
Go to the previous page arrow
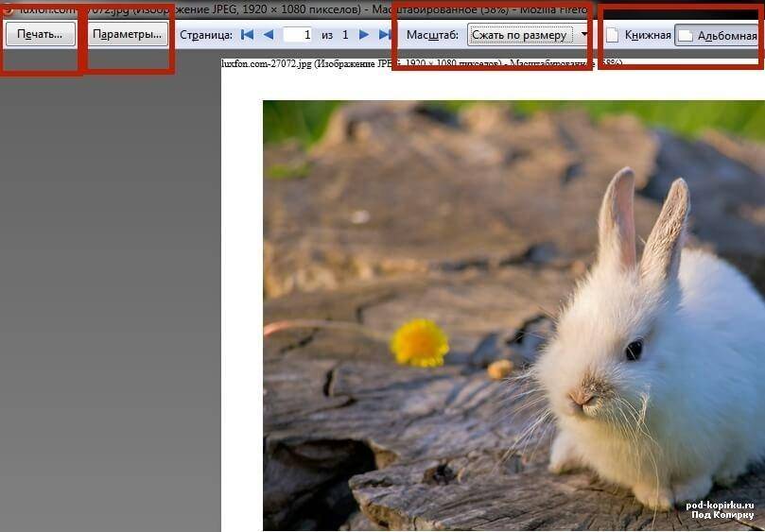[x=269, y=35]
